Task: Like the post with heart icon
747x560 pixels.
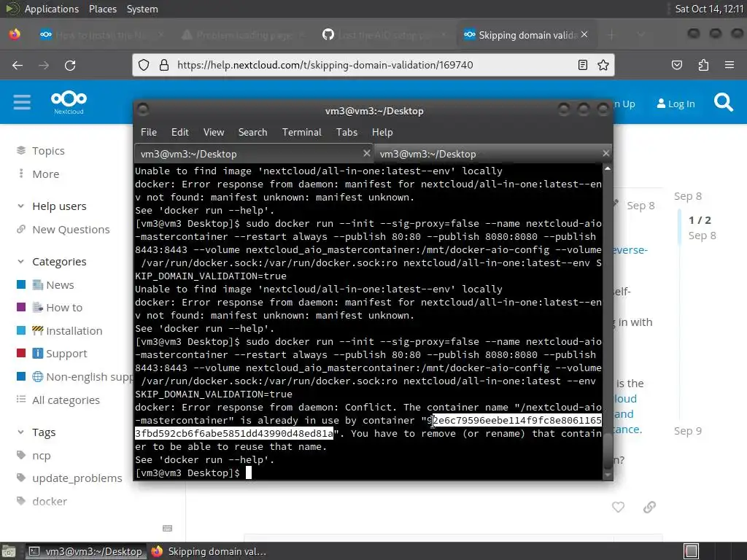Action: pyautogui.click(x=618, y=507)
